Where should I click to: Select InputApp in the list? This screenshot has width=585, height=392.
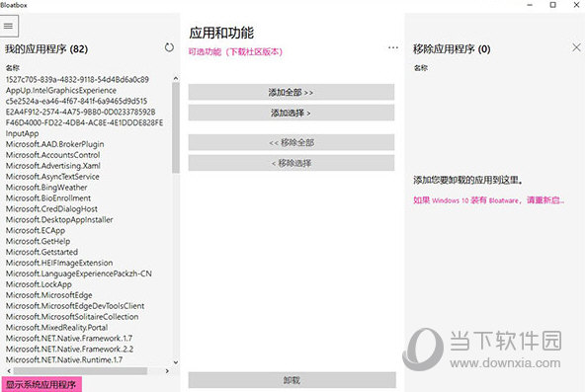tap(22, 133)
